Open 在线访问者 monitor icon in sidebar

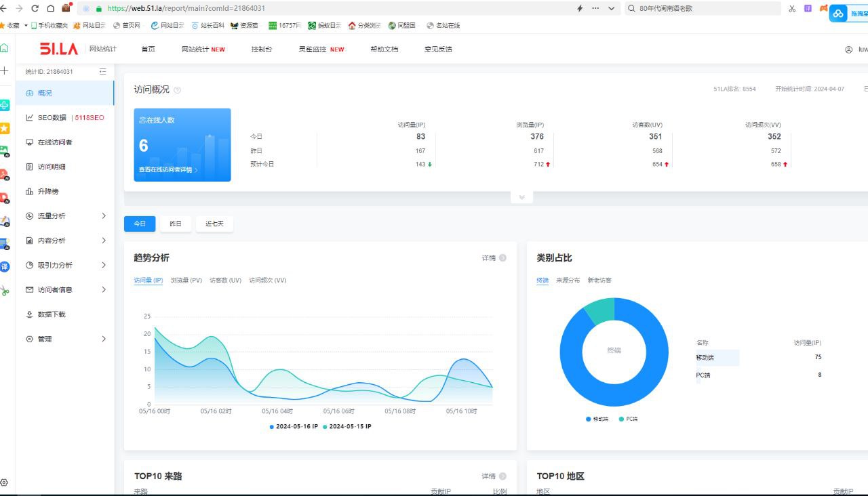pyautogui.click(x=29, y=142)
